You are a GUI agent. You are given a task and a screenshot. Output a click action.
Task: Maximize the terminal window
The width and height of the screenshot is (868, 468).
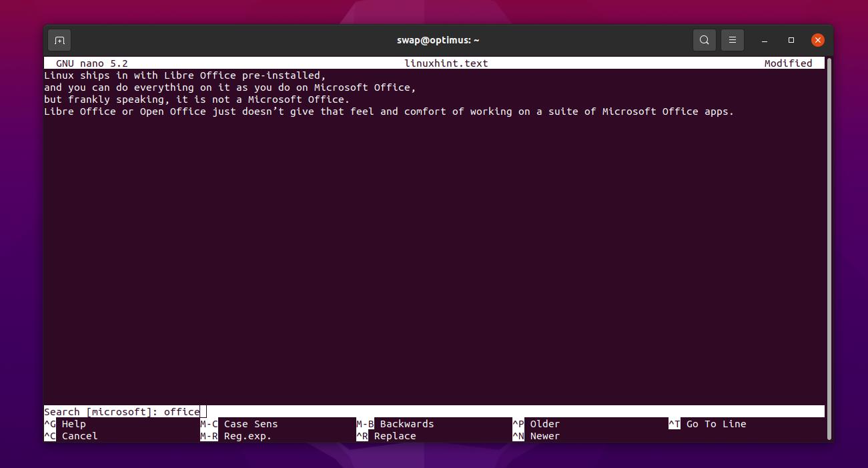tap(791, 40)
